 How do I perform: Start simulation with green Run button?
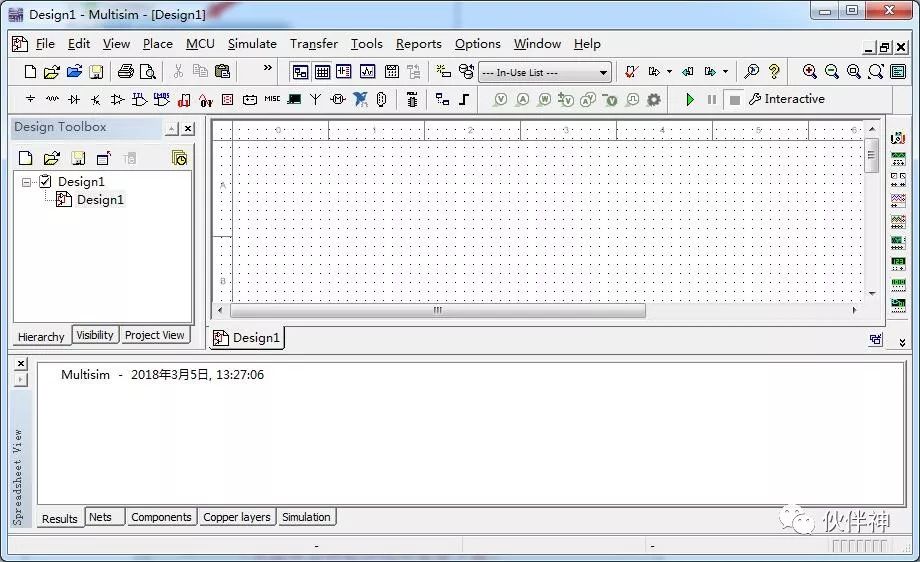pos(690,100)
